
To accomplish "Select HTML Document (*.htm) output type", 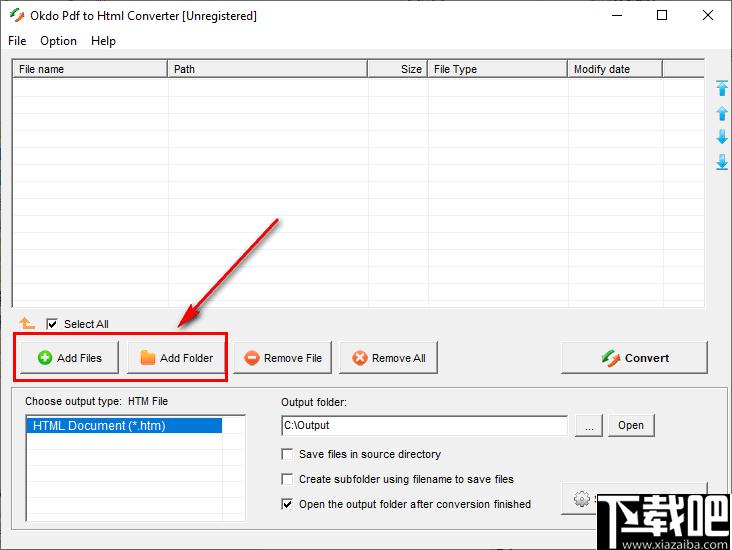I will click(x=124, y=426).
